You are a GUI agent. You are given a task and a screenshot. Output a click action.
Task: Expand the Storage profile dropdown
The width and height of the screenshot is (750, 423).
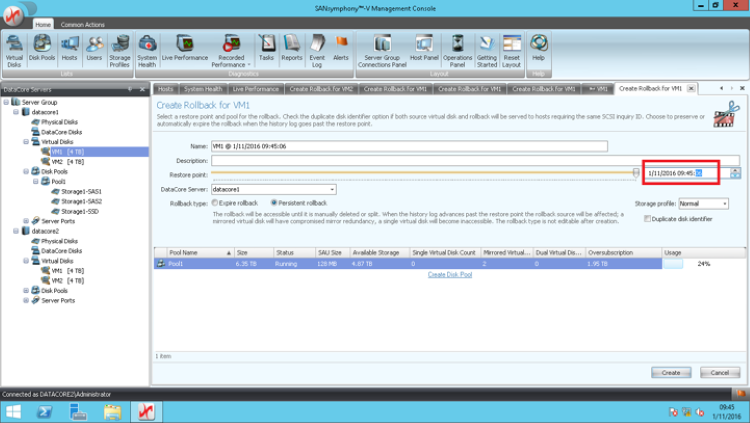[723, 203]
